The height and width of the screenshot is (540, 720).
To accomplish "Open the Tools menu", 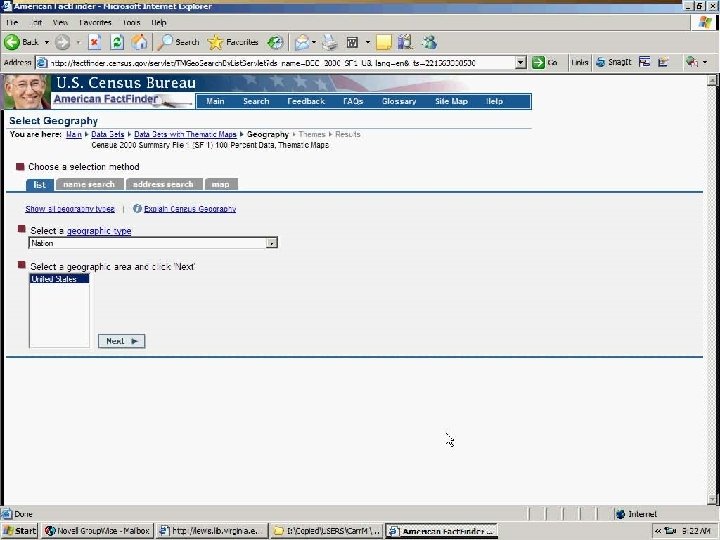I will 131,22.
